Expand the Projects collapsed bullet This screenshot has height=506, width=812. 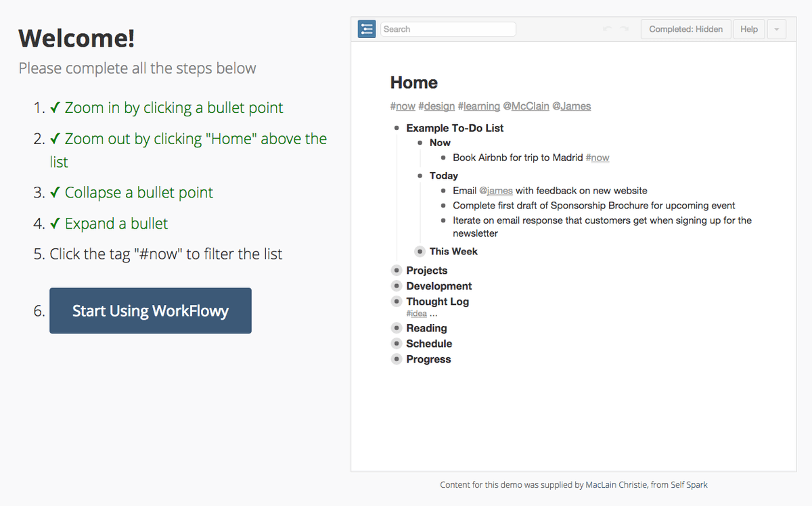397,271
